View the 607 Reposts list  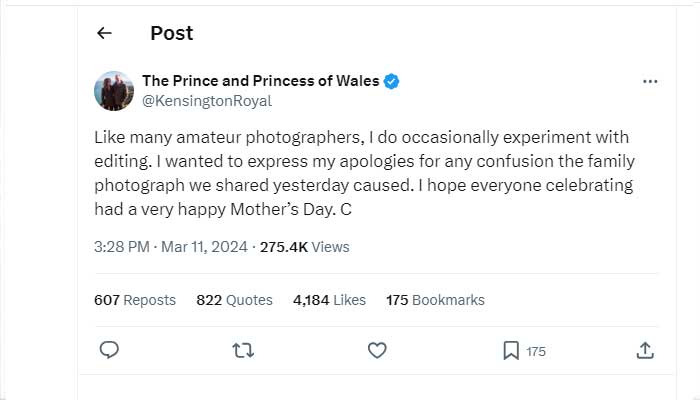tap(134, 300)
